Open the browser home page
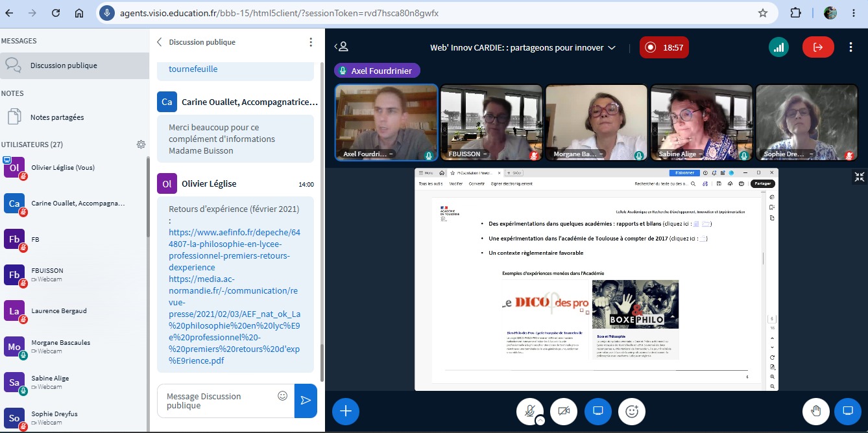The image size is (868, 433). [79, 13]
